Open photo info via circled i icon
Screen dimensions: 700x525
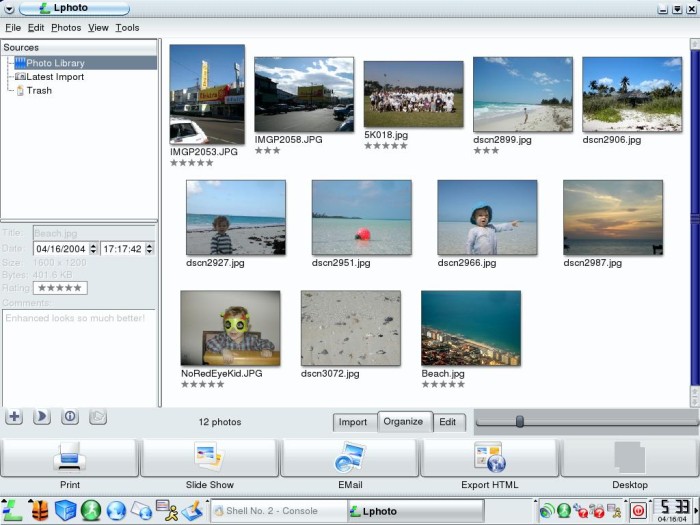click(x=70, y=417)
